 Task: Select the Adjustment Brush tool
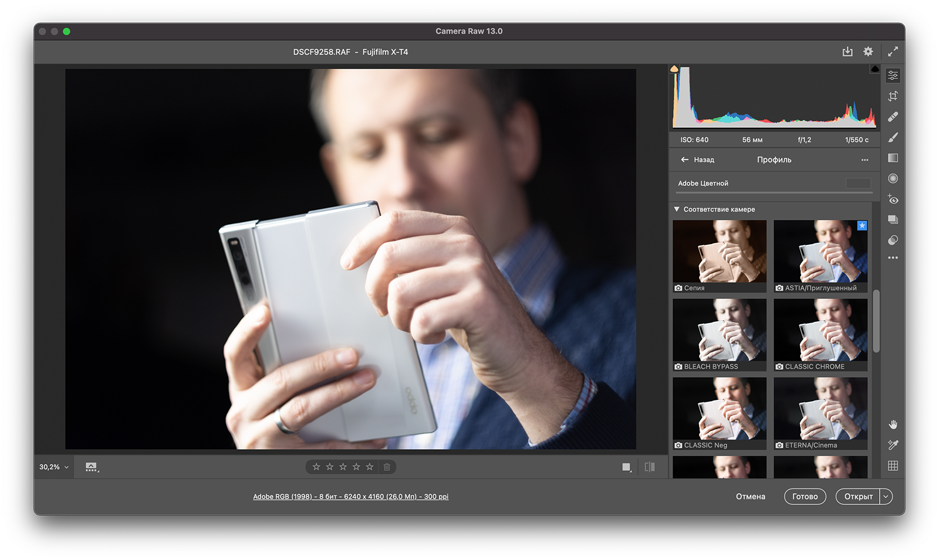pyautogui.click(x=893, y=137)
